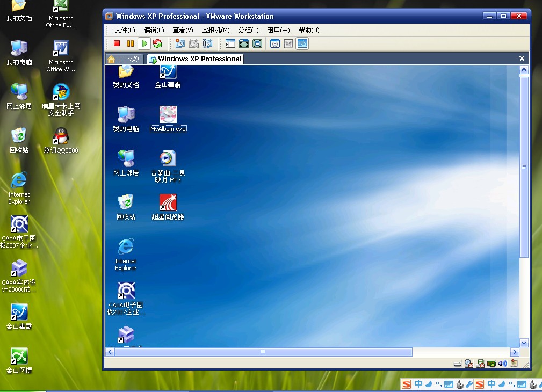The height and width of the screenshot is (392, 542).
Task: Click host desktop 回收站 icon
Action: point(19,140)
